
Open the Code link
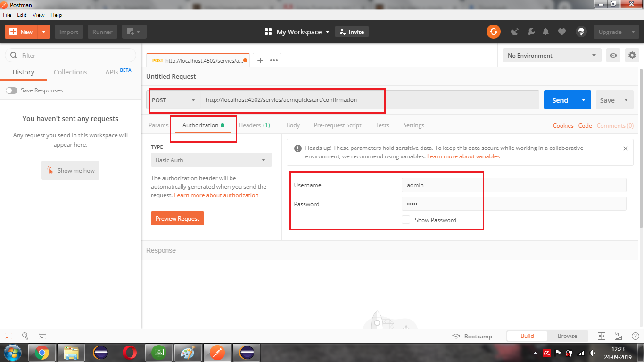585,126
